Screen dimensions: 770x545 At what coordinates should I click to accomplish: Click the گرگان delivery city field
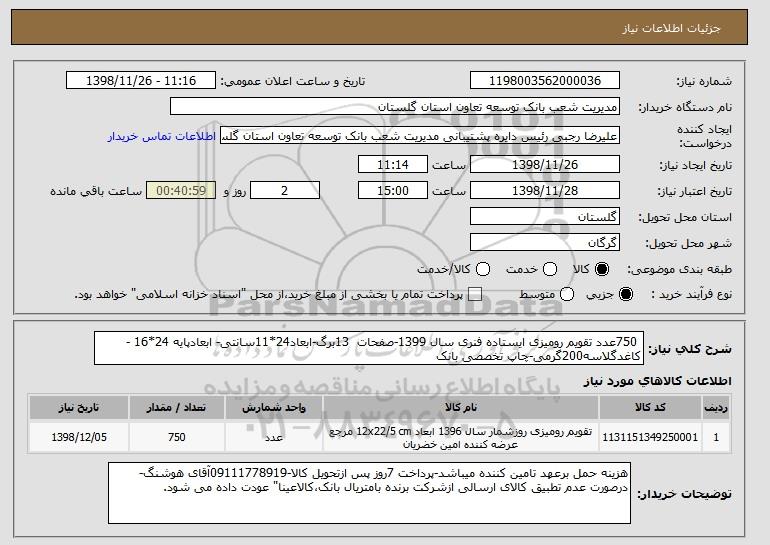pyautogui.click(x=545, y=243)
